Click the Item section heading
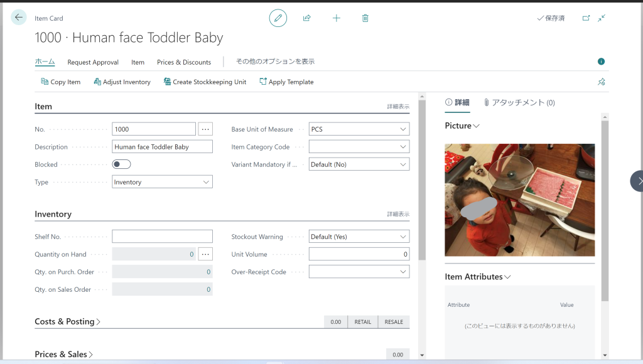 point(43,107)
